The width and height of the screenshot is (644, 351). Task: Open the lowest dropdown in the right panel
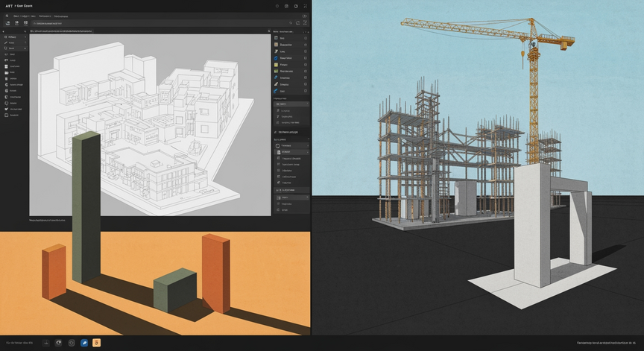click(x=291, y=197)
